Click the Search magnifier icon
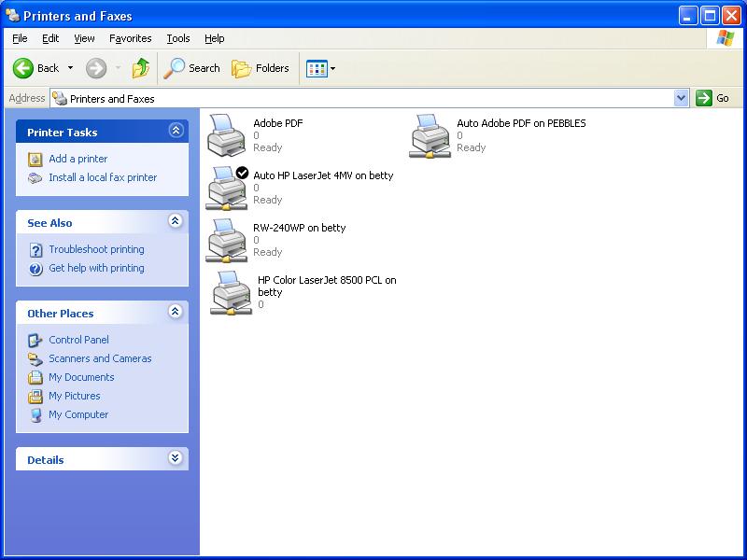This screenshot has width=747, height=560. pyautogui.click(x=174, y=68)
